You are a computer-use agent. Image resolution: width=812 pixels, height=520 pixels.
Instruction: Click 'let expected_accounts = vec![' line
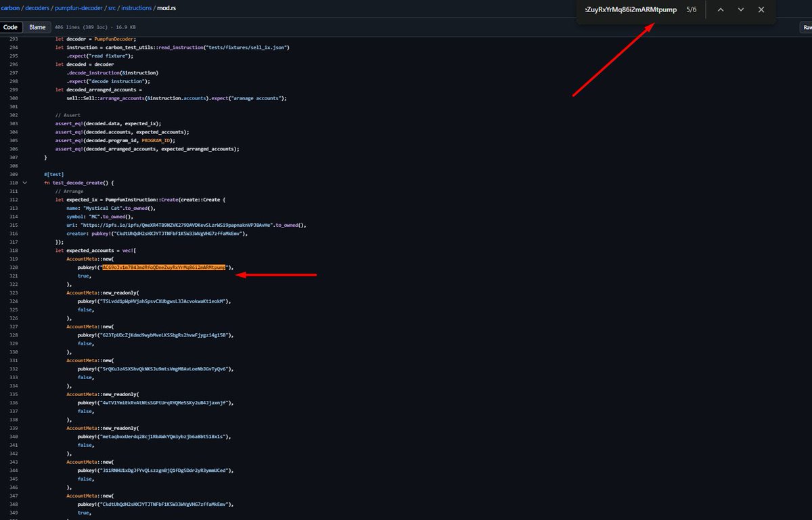96,251
